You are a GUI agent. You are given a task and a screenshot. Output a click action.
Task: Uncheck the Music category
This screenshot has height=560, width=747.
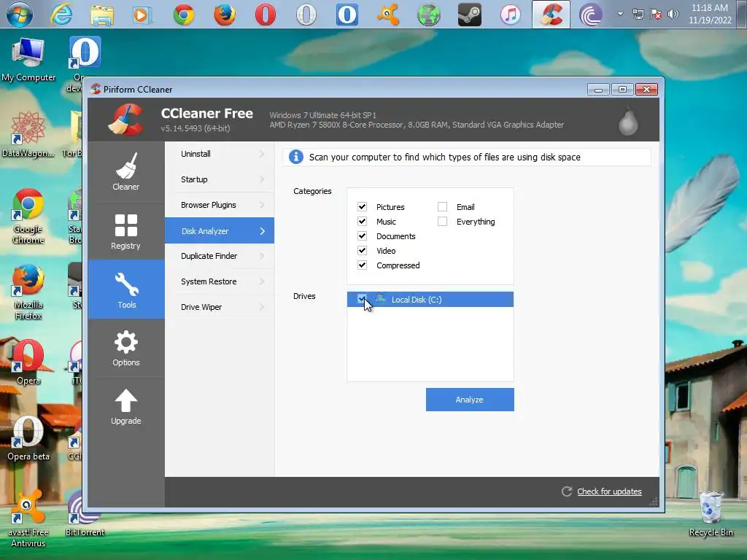coord(362,222)
